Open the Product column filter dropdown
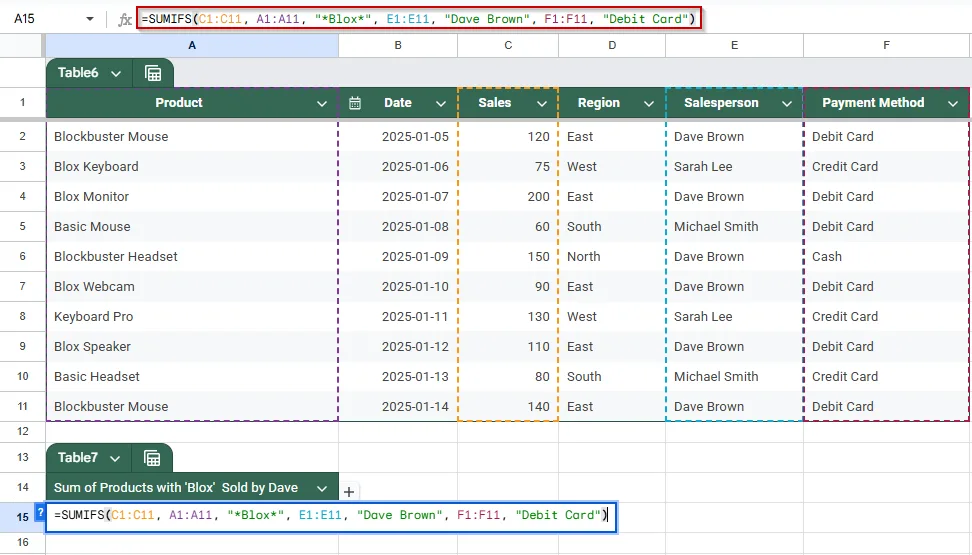Screen dimensions: 972x555 pyautogui.click(x=322, y=104)
